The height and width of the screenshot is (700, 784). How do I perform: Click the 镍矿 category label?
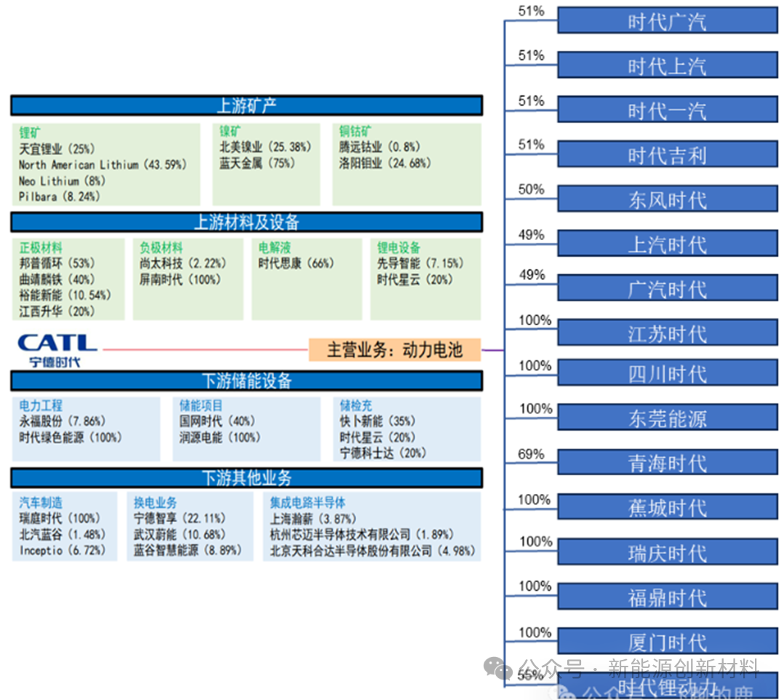click(230, 131)
